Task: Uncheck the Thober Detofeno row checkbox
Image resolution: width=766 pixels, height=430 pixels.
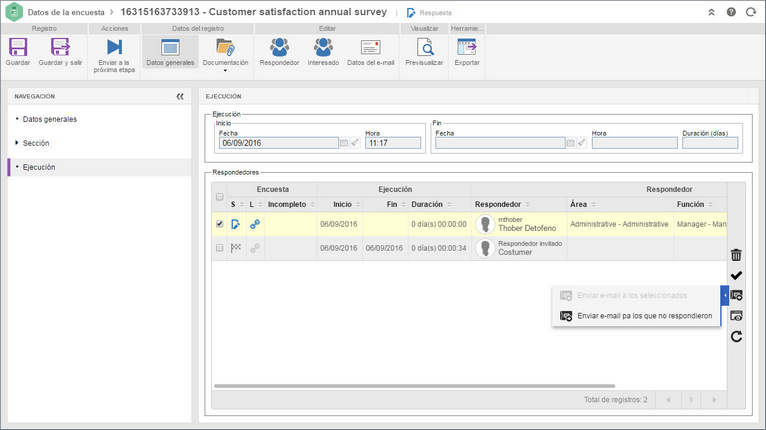Action: tap(219, 224)
